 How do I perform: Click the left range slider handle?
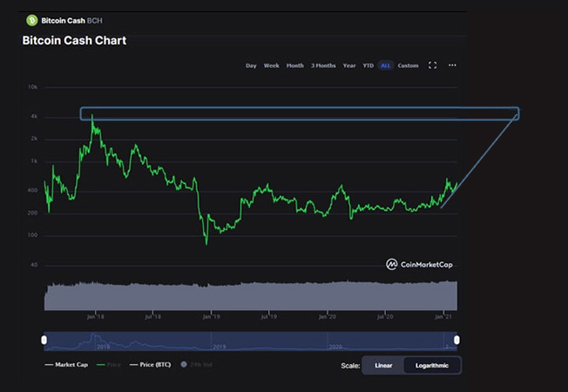pos(44,340)
